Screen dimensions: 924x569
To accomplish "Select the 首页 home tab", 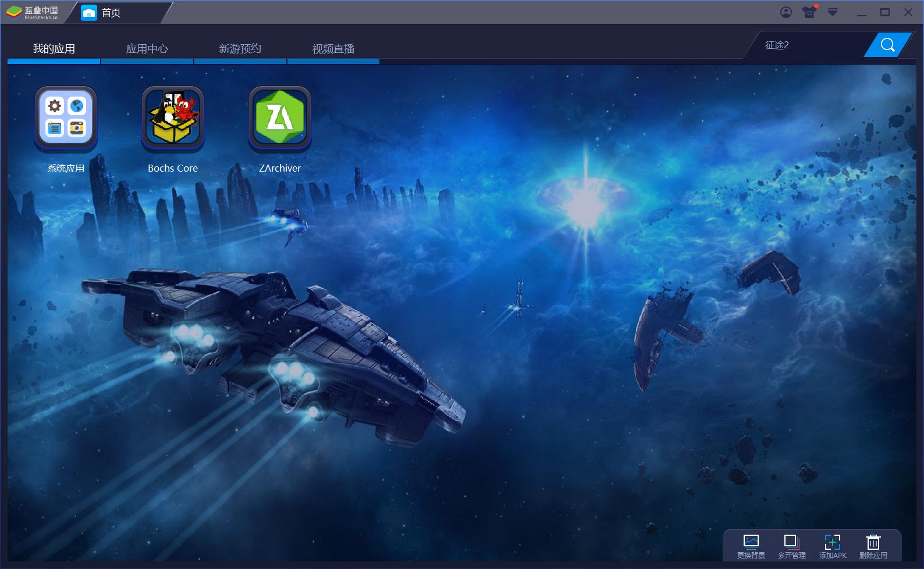I will pyautogui.click(x=111, y=13).
